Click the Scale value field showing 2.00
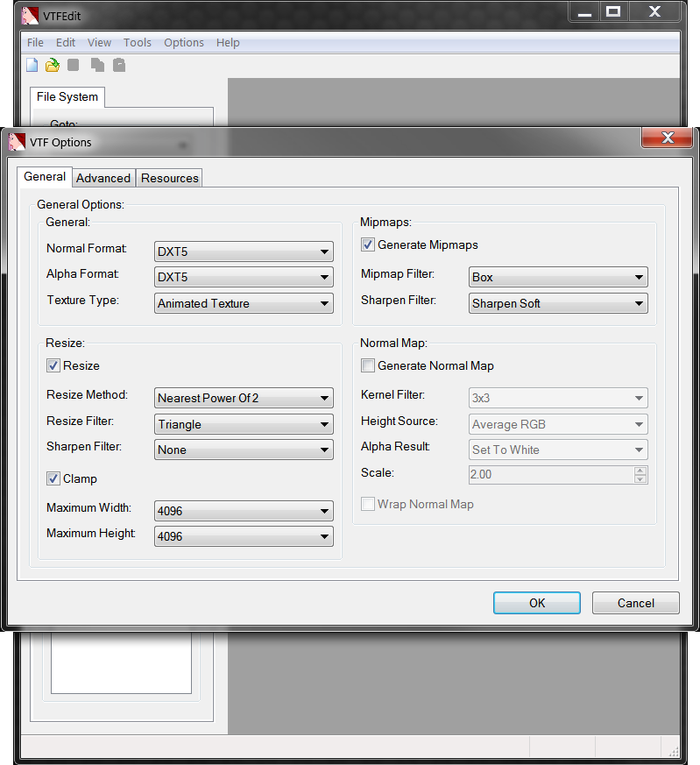The height and width of the screenshot is (765, 700). tap(551, 474)
